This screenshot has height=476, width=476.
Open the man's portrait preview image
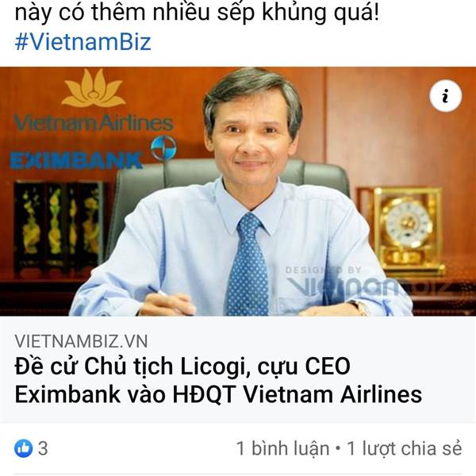click(x=238, y=191)
